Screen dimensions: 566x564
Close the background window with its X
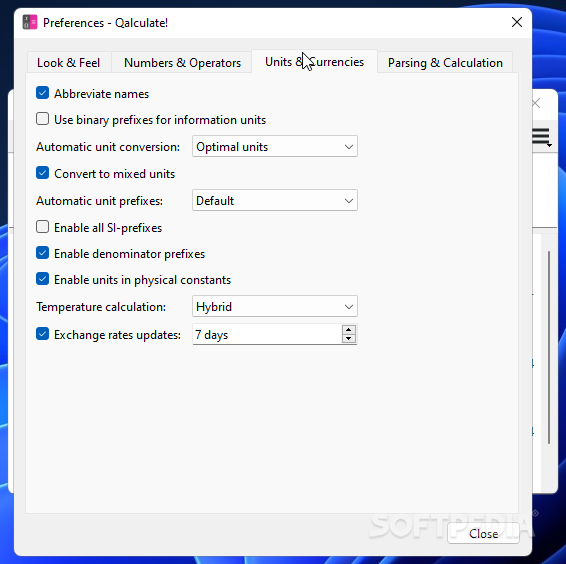[x=536, y=103]
